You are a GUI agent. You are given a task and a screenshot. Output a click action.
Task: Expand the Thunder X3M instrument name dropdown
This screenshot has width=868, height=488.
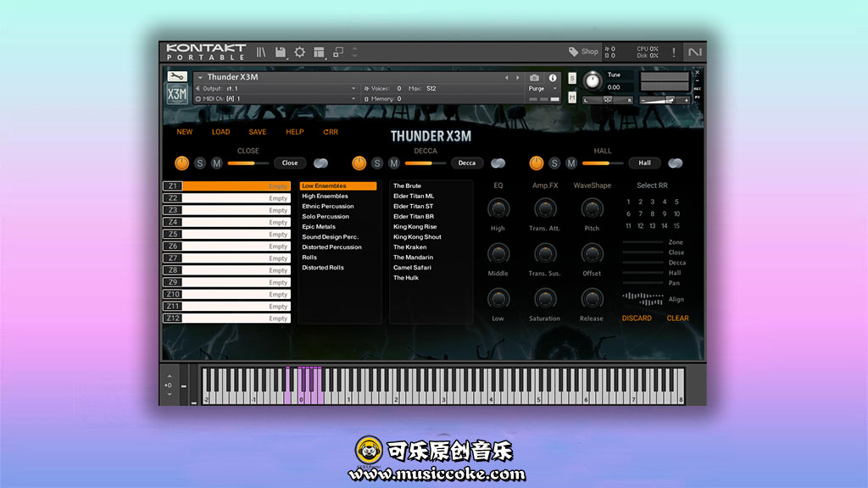(x=200, y=77)
